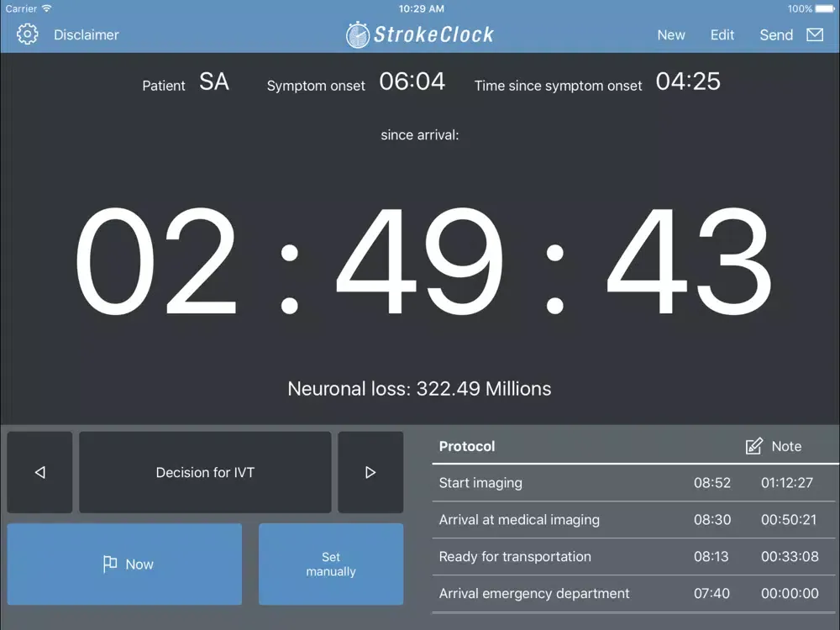Tap the StrokeClock stopwatch logo
The width and height of the screenshot is (840, 630).
358,34
